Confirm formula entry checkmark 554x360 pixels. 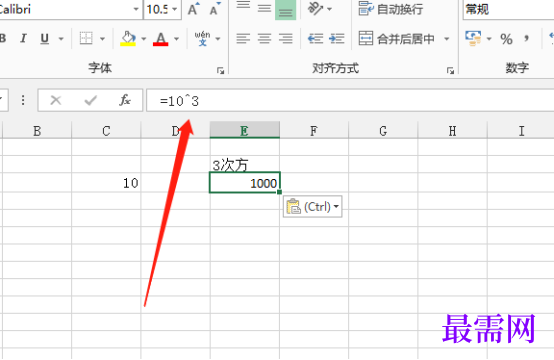(90, 100)
